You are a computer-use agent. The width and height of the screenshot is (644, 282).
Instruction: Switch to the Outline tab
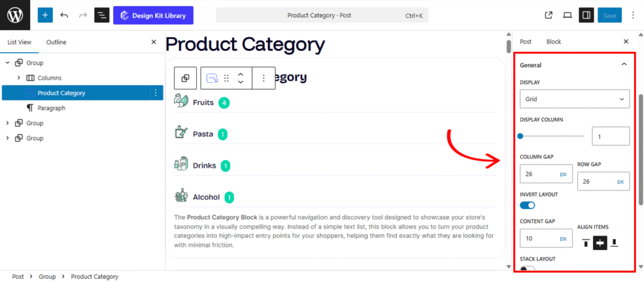[56, 42]
